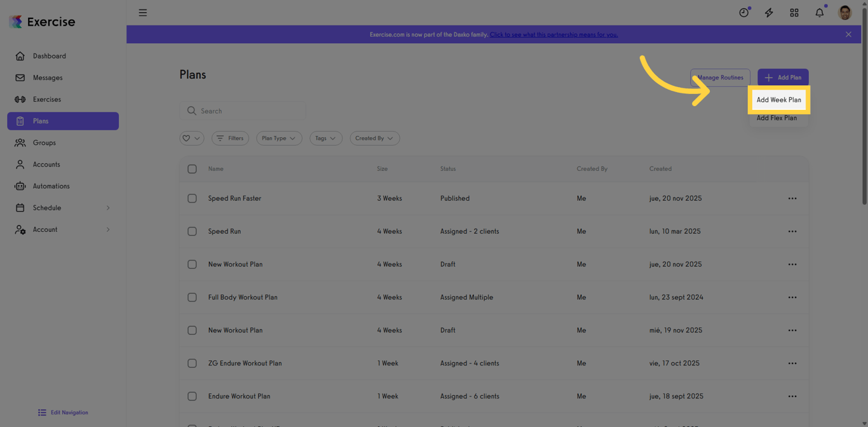
Task: Open the Plan Type filter dropdown
Action: pyautogui.click(x=279, y=138)
